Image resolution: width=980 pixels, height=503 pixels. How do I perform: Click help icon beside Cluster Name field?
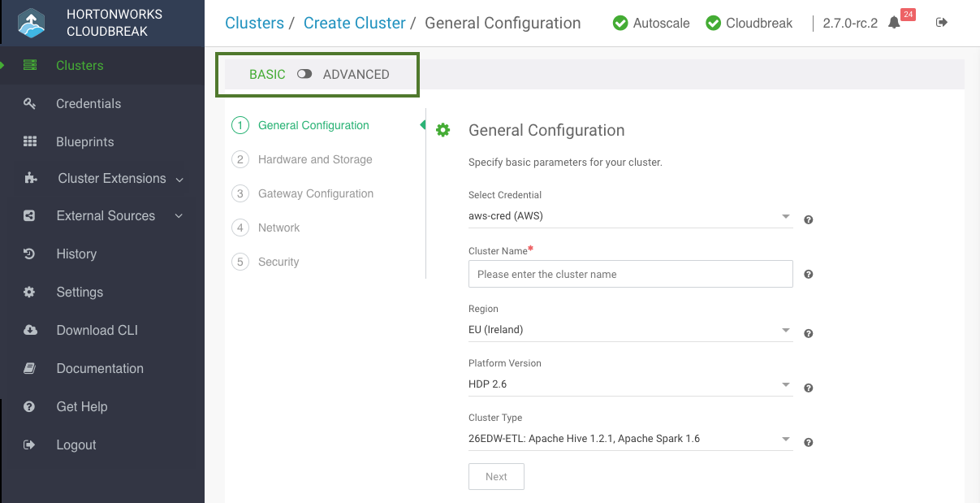(x=809, y=275)
